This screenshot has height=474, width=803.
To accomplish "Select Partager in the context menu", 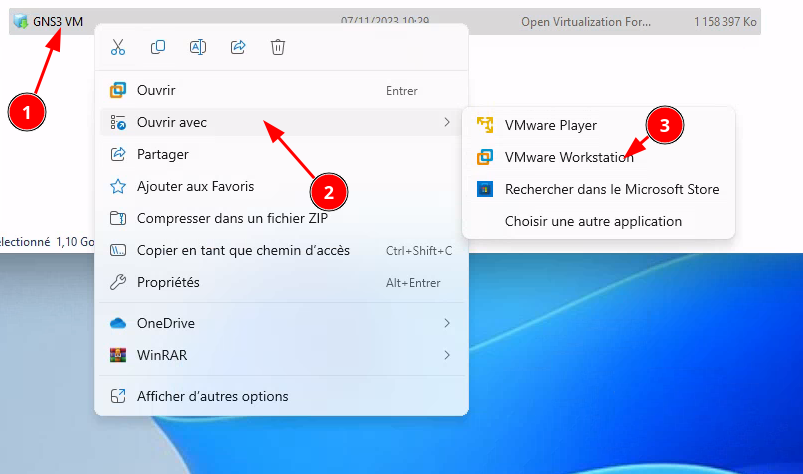I will click(162, 154).
